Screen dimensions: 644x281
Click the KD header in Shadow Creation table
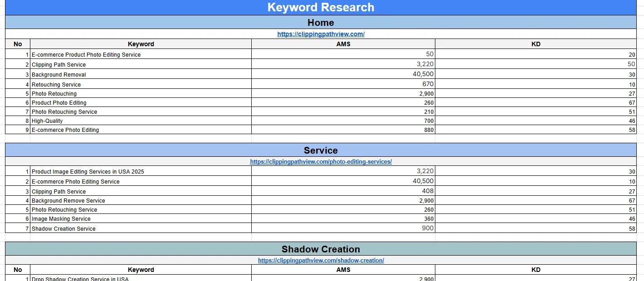[535, 270]
